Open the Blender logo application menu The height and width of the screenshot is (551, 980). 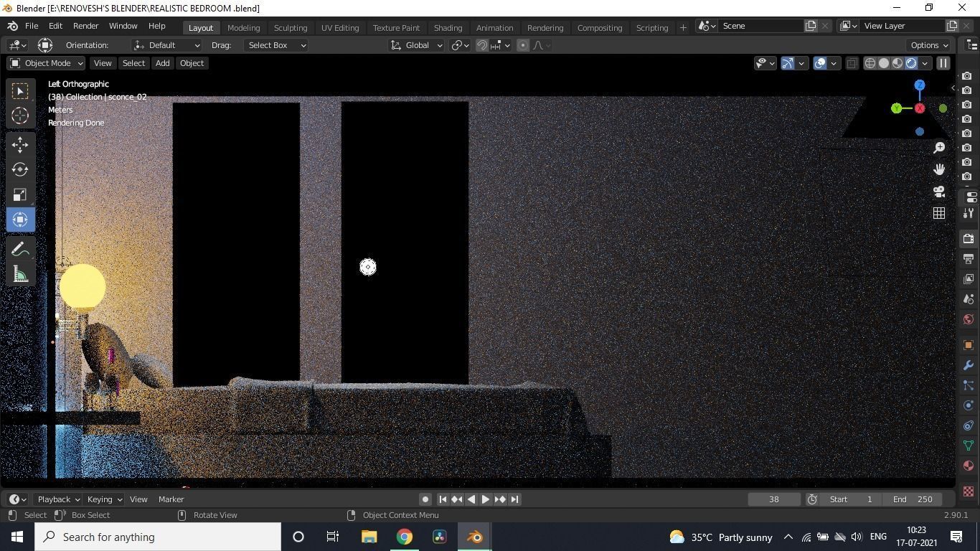[12, 26]
